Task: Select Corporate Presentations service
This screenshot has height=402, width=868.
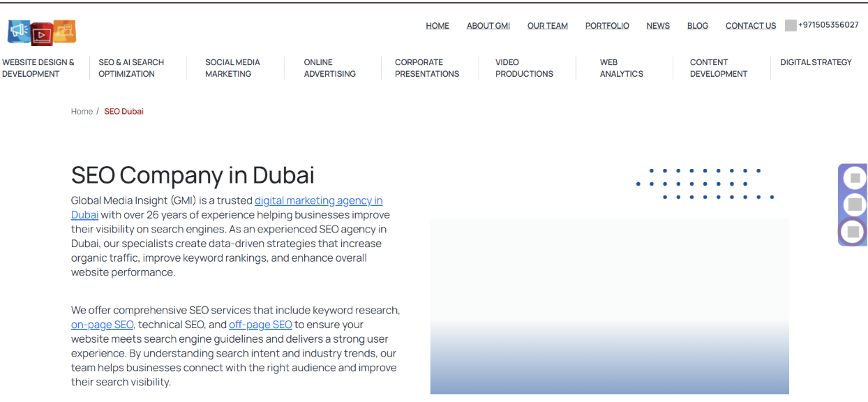Action: click(427, 68)
